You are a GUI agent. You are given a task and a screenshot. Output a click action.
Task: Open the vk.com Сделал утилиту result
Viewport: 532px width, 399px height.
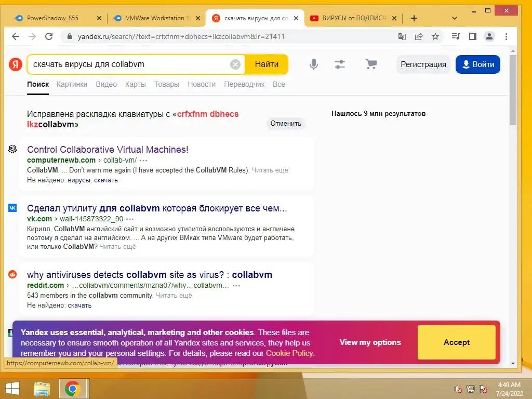tap(157, 208)
